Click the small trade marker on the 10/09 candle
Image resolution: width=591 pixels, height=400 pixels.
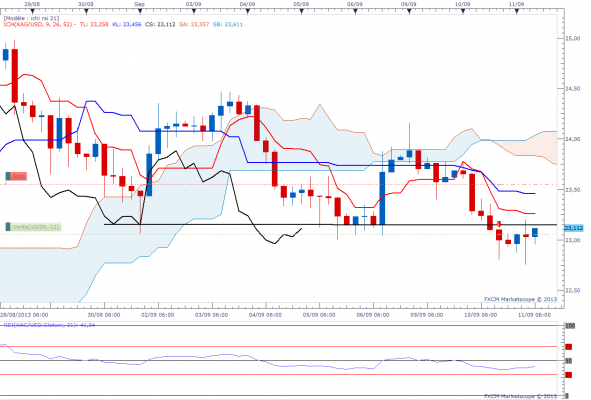click(499, 224)
